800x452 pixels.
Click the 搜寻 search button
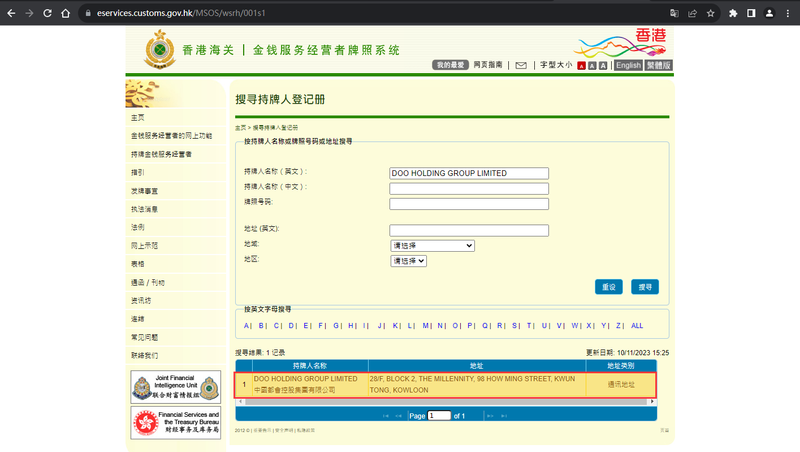(645, 287)
